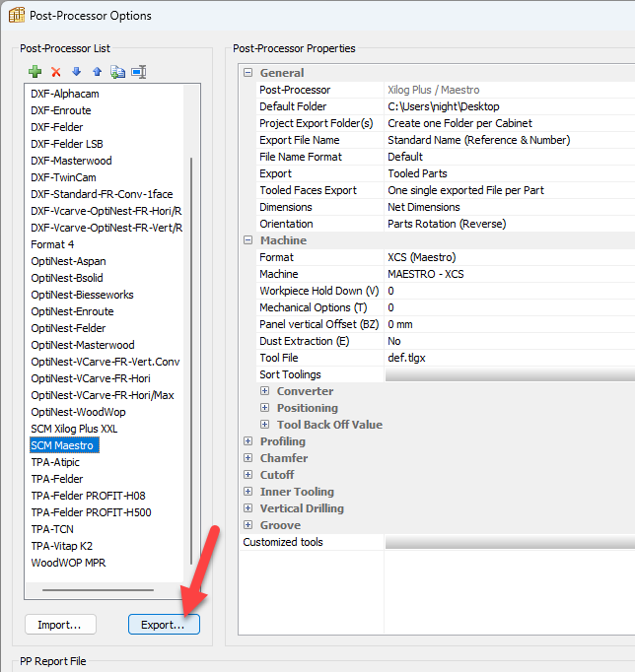Delete post-processor using red X icon
Viewport: 635px width, 672px height.
tap(56, 72)
